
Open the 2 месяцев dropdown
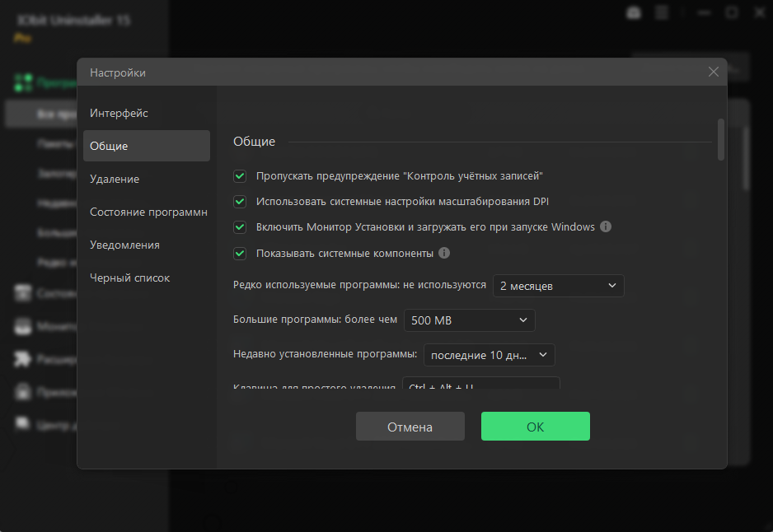559,286
